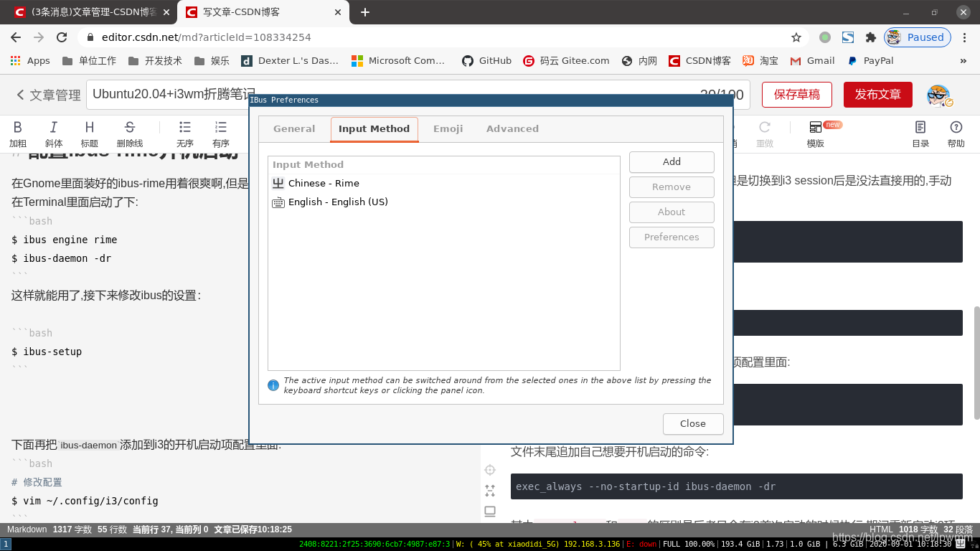Open the template (模版) panel
This screenshot has width=980, height=551.
(x=816, y=134)
